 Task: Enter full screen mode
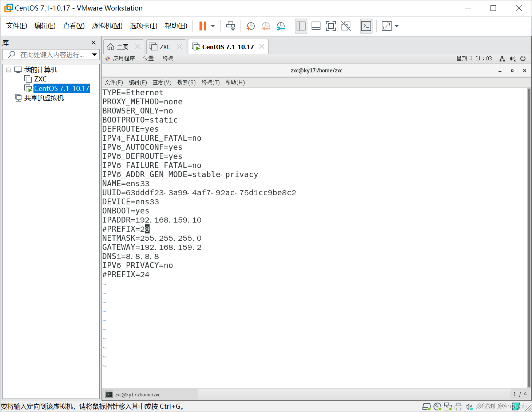click(x=331, y=26)
